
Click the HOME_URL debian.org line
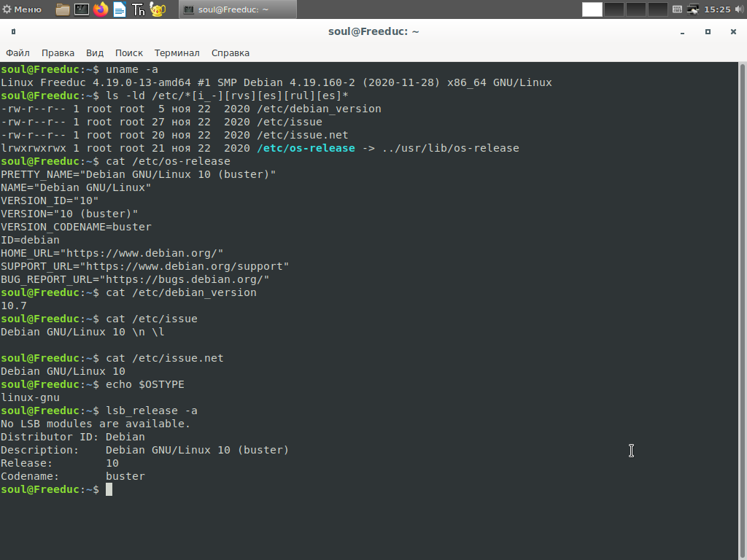112,253
